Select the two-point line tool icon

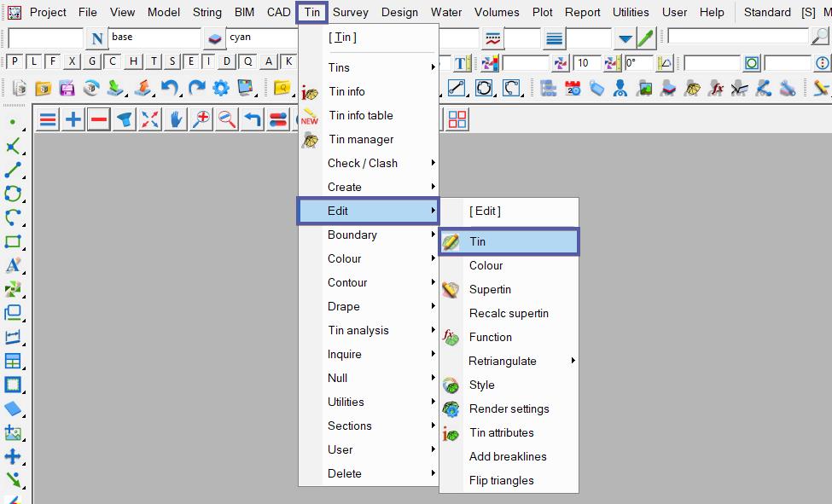(457, 88)
